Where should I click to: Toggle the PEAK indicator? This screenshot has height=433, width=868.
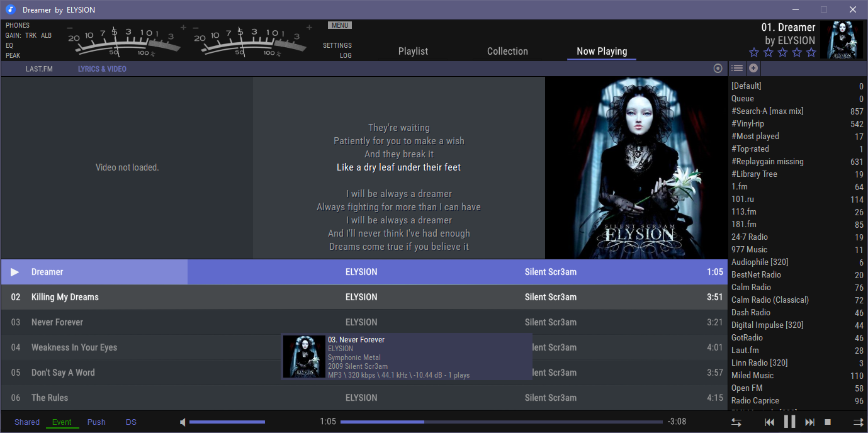[x=13, y=56]
